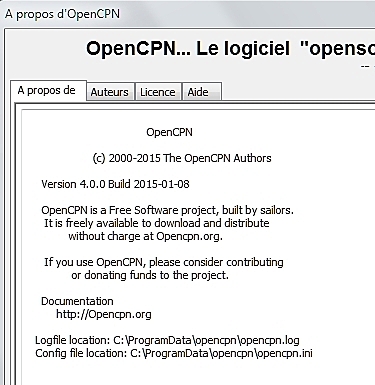Click the 'without charge at Opencpn.org' line
Image resolution: width=375 pixels, height=385 pixels.
(x=146, y=236)
